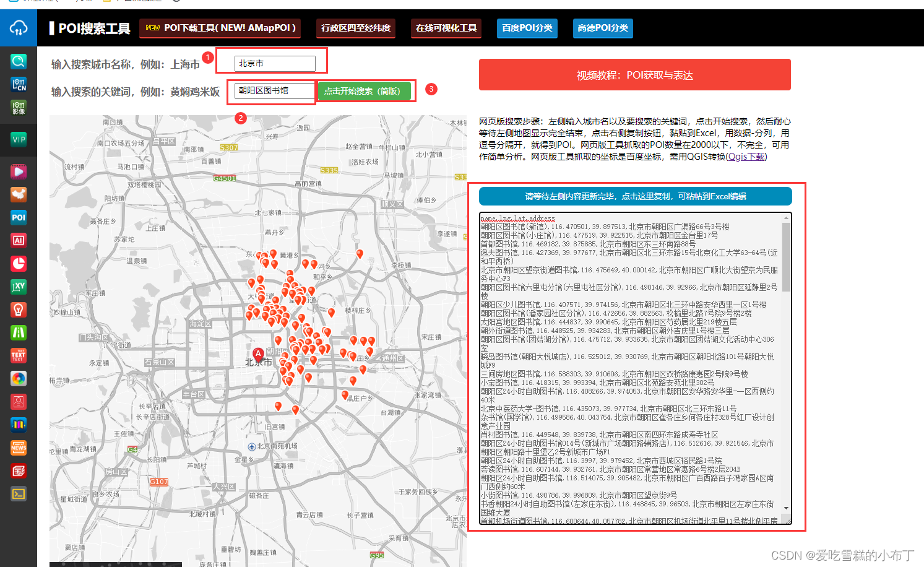
Task: Open the Qgis下载 link
Action: click(x=747, y=157)
